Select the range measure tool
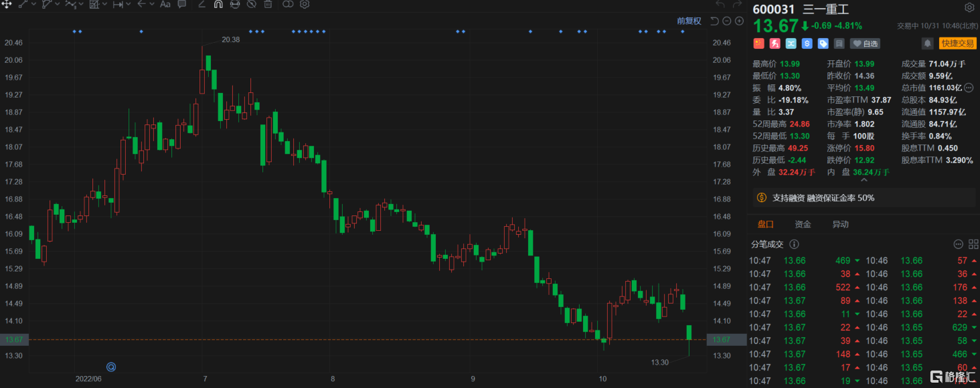Image resolution: width=980 pixels, height=388 pixels. 118,3
